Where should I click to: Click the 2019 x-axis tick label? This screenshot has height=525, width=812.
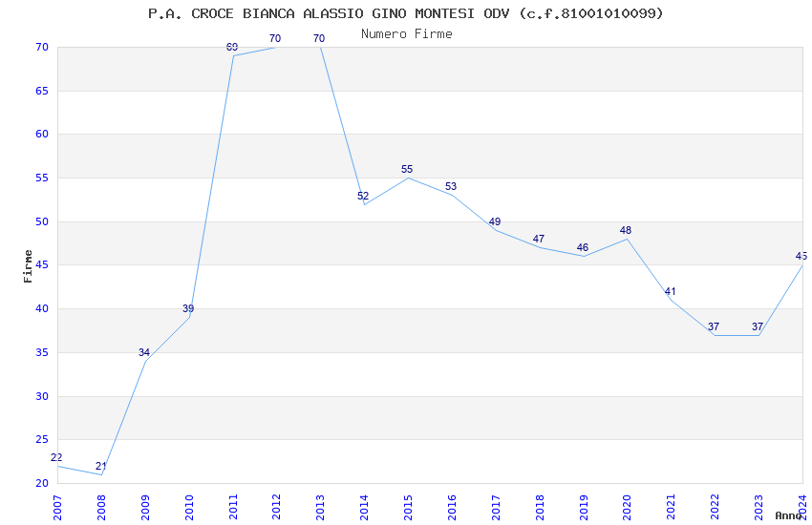tap(584, 508)
